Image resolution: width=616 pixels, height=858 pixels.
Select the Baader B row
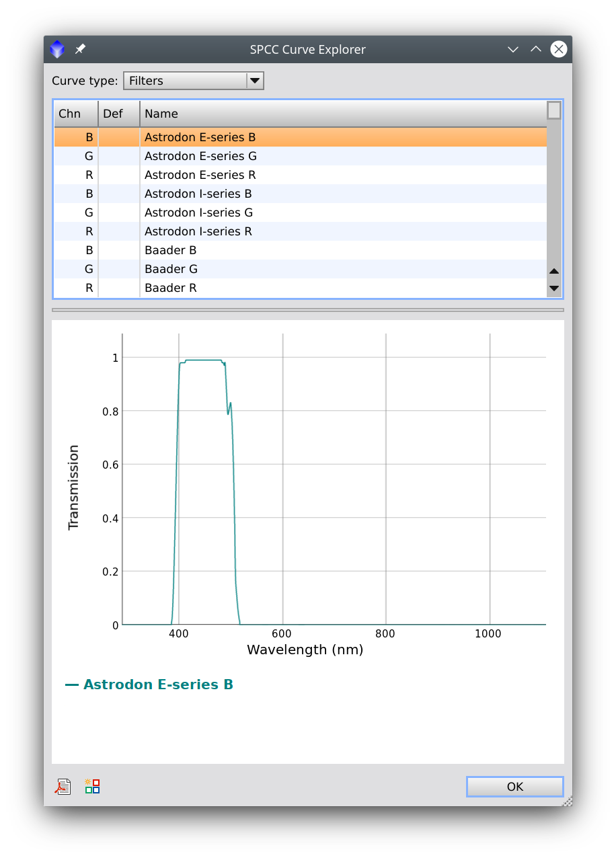click(x=301, y=250)
